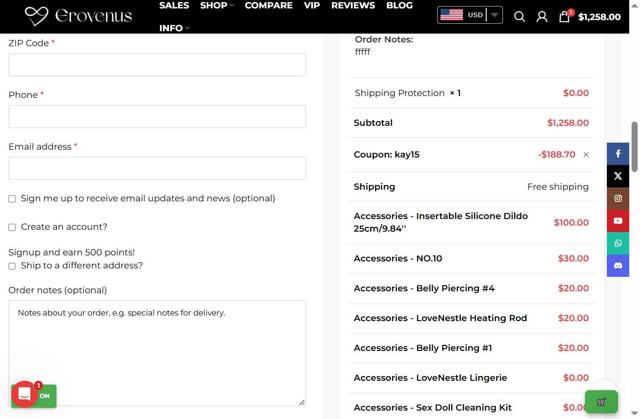Open the search magnifier icon
The width and height of the screenshot is (640, 419).
pyautogui.click(x=519, y=16)
